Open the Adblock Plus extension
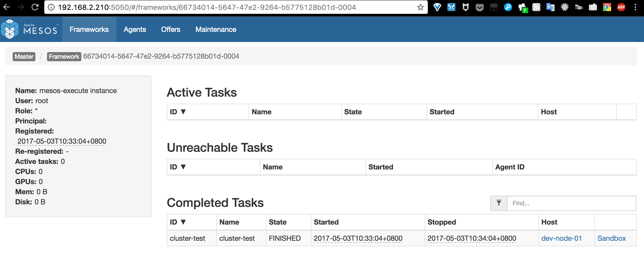The height and width of the screenshot is (262, 644). tap(621, 7)
